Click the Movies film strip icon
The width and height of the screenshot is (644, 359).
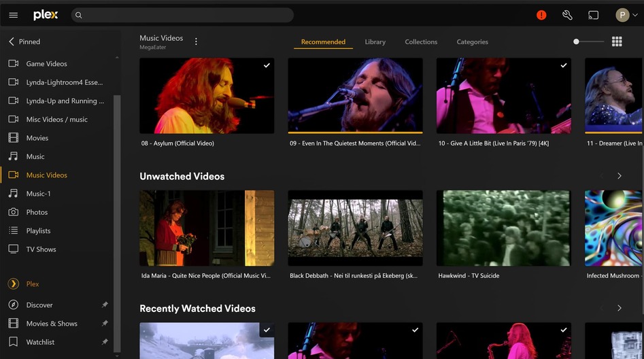[x=14, y=137]
